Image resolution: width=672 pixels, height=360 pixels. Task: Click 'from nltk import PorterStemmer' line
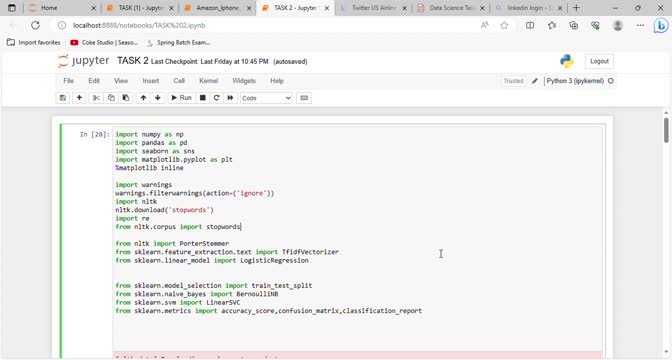(x=172, y=243)
